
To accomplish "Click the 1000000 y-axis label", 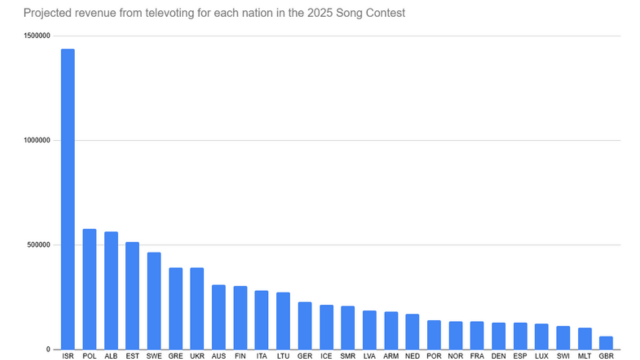I will (37, 140).
